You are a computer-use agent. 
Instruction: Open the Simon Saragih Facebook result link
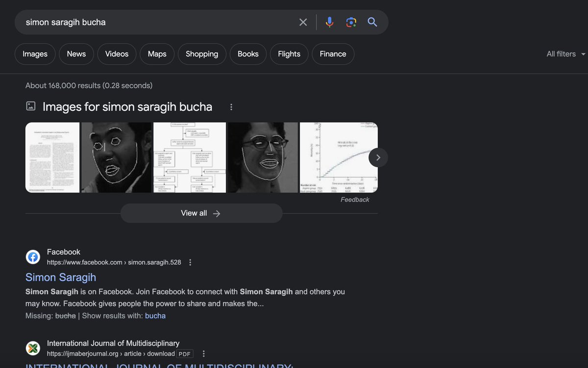pyautogui.click(x=61, y=277)
